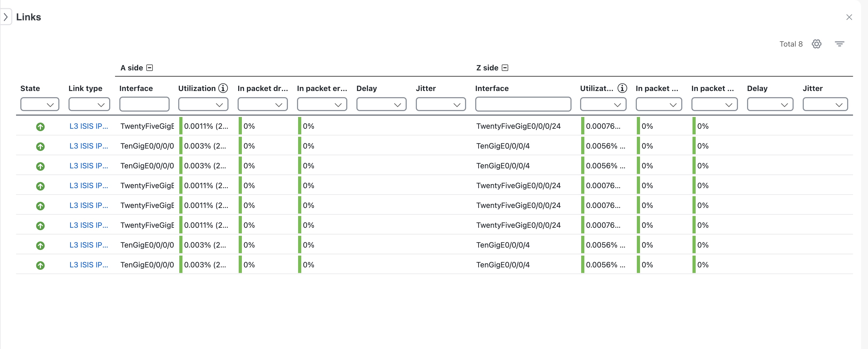This screenshot has width=868, height=349.
Task: Open A side Jitter filter dropdown
Action: 441,105
